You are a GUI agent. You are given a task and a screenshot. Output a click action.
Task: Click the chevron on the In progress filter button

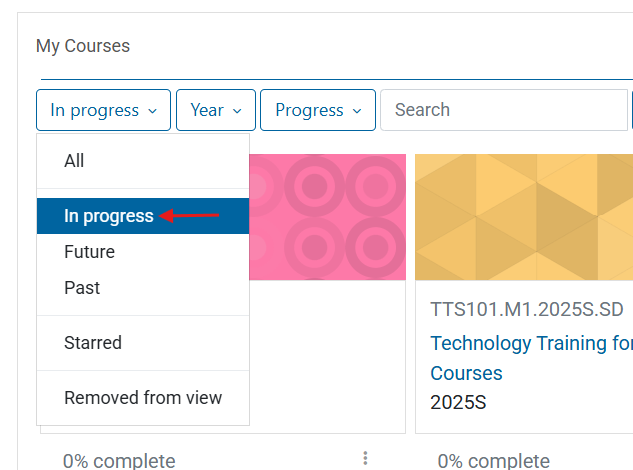click(x=152, y=111)
